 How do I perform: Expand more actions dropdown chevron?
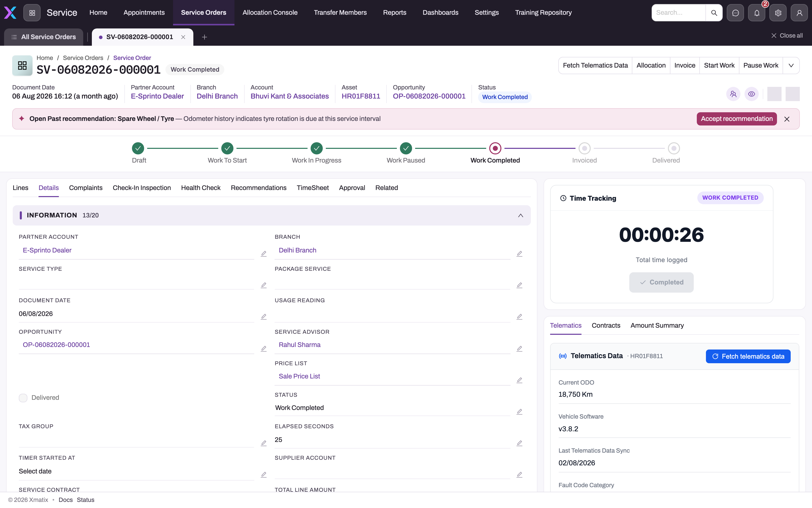(791, 66)
